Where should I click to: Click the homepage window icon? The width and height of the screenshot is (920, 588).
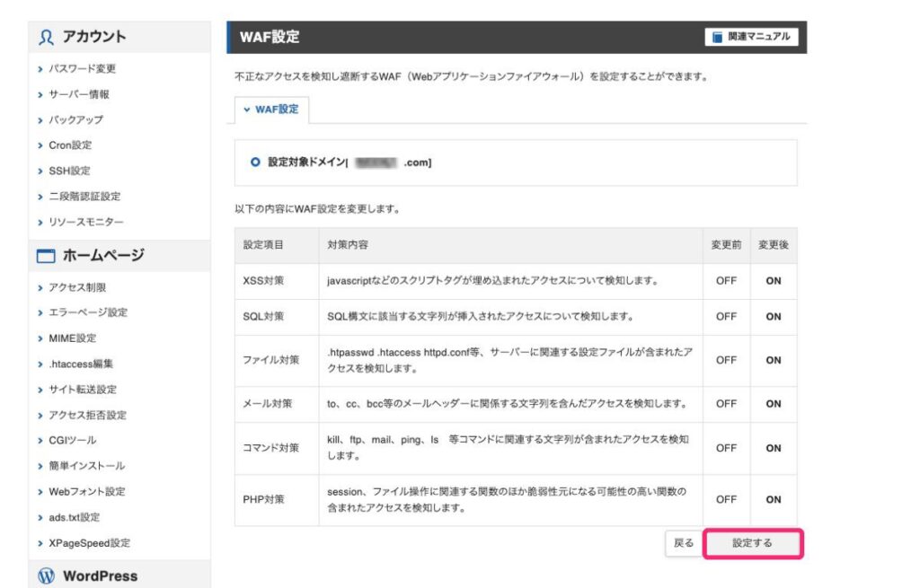click(x=47, y=256)
